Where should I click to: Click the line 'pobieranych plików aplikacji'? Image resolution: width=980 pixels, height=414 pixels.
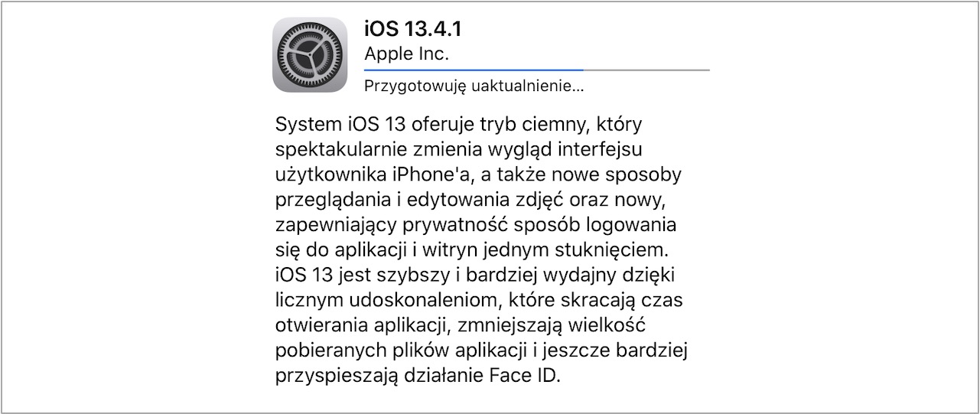482,350
